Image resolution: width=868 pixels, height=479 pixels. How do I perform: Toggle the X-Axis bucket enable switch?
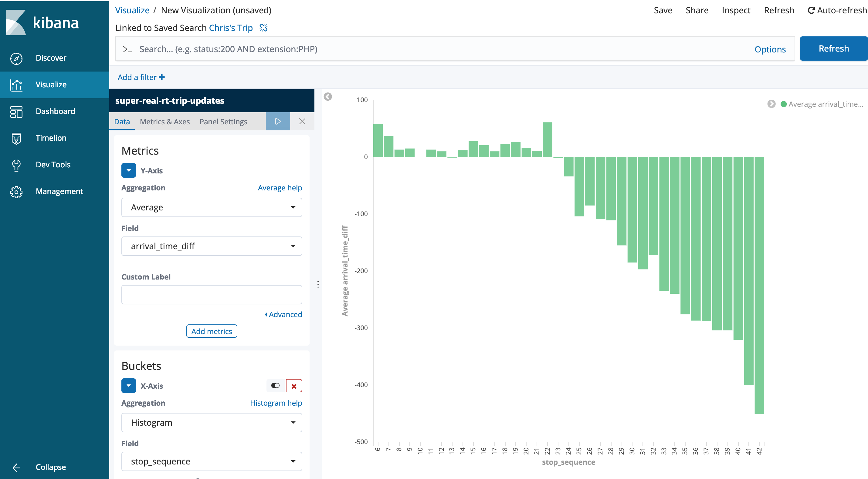(x=275, y=386)
